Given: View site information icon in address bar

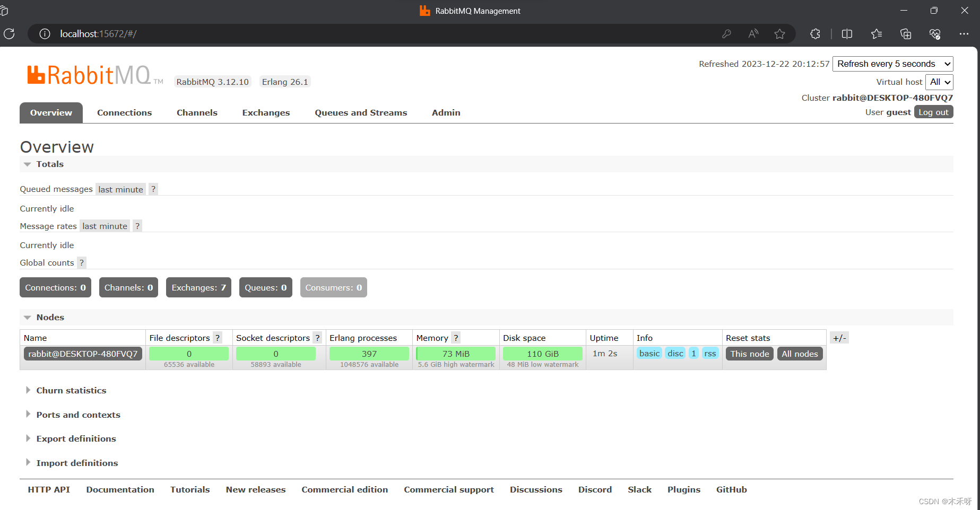Looking at the screenshot, I should coord(45,34).
